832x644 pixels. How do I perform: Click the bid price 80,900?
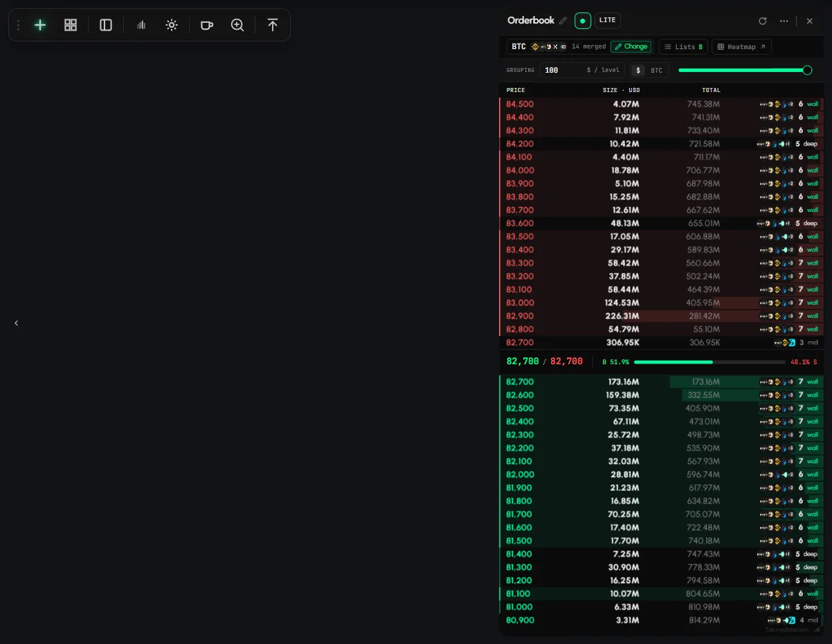tap(520, 620)
